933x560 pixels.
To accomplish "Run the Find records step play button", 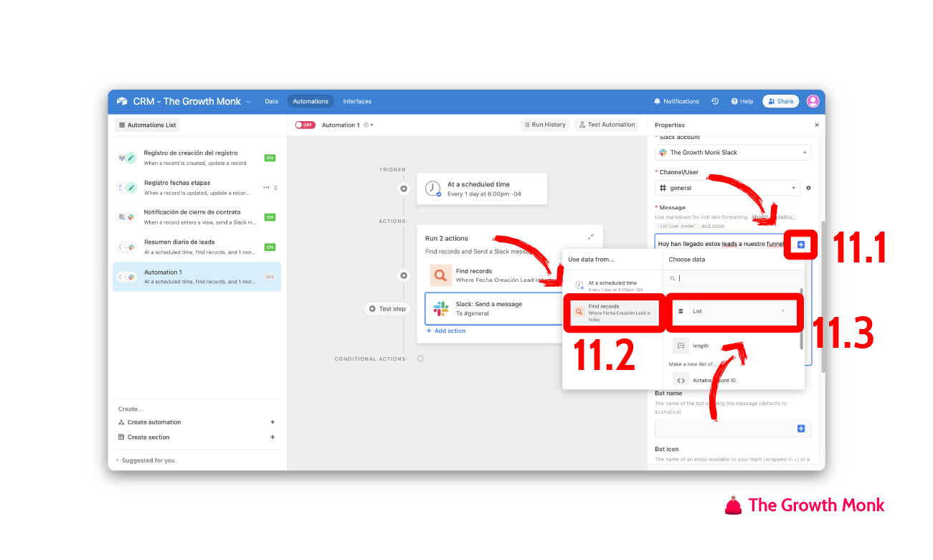I will point(404,275).
